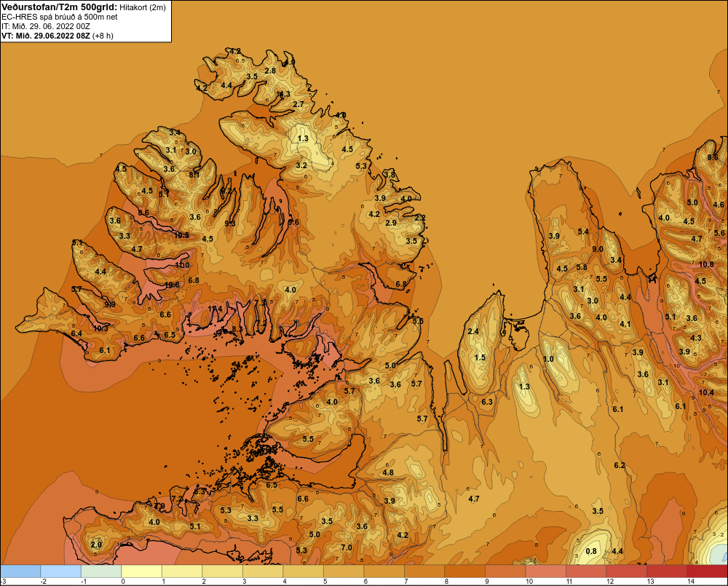Viewport: 728px width, 586px height.
Task: Select the 0 to 1 pale yellow legend swatch
Action: 142,571
